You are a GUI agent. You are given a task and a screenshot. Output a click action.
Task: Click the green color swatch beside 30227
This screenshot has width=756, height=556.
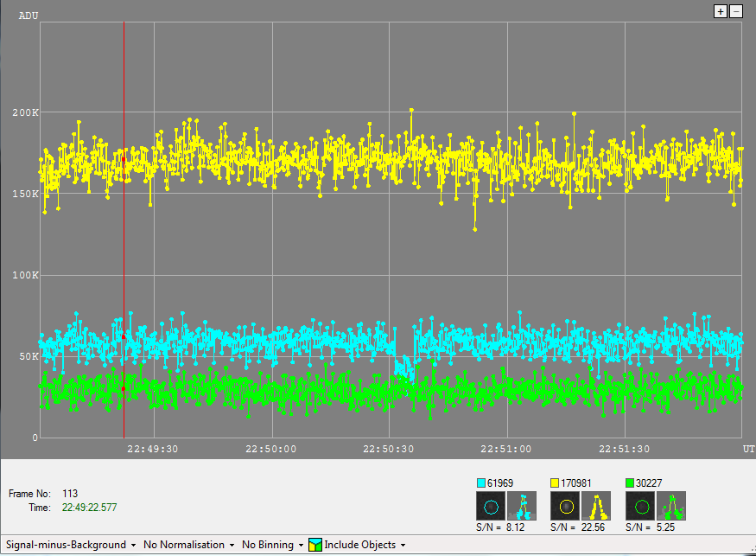click(630, 483)
